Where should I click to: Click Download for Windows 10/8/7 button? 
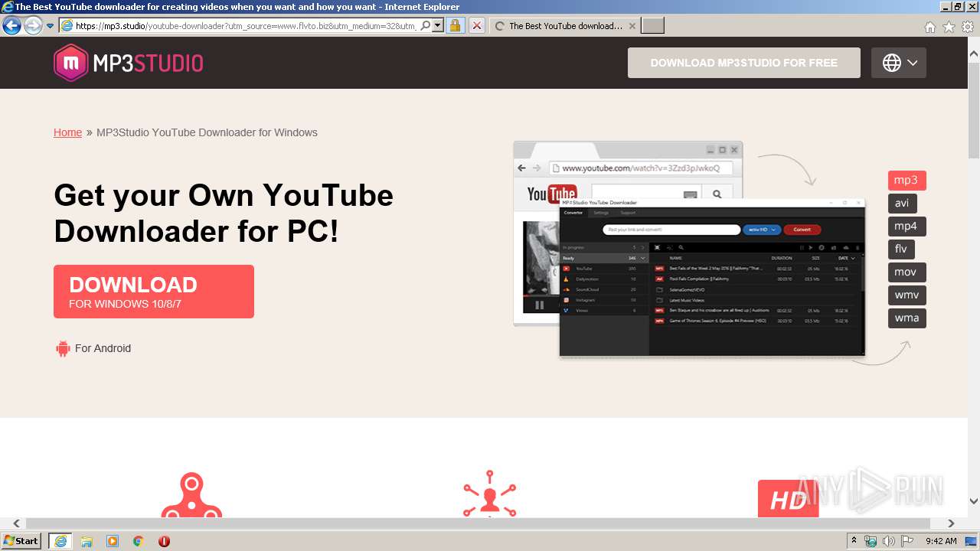point(154,292)
